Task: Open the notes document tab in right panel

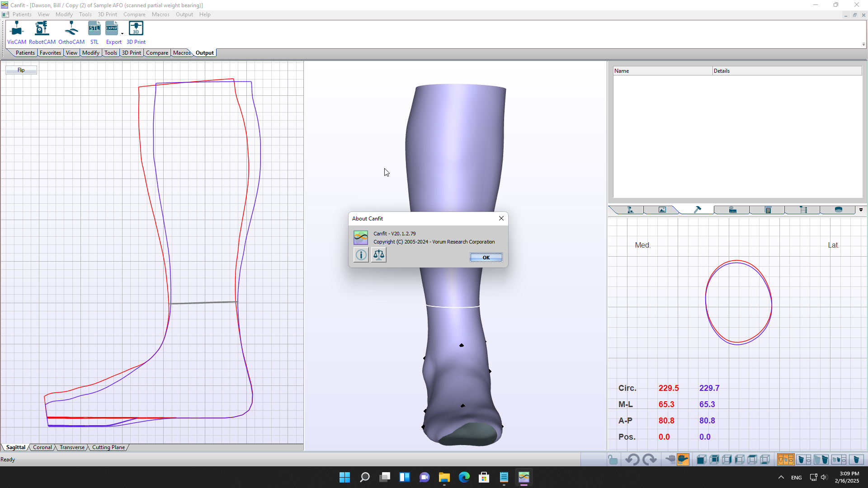Action: [768, 210]
